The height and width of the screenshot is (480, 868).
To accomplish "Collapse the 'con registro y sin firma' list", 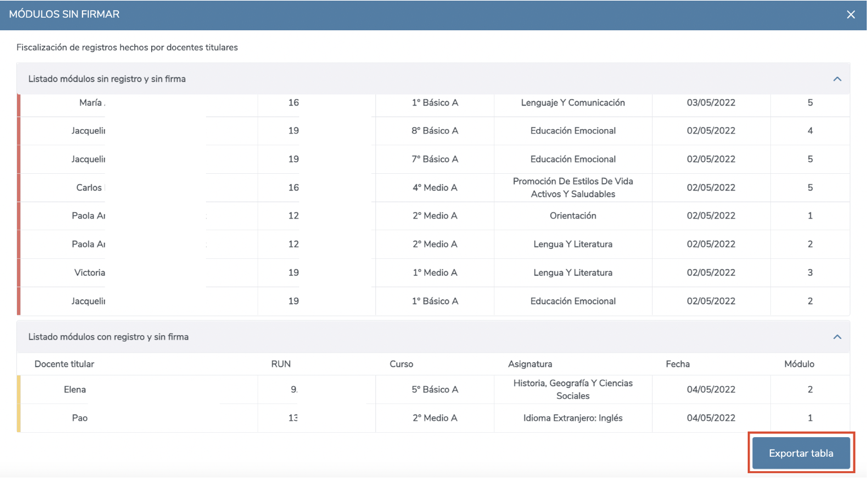I will coord(837,337).
